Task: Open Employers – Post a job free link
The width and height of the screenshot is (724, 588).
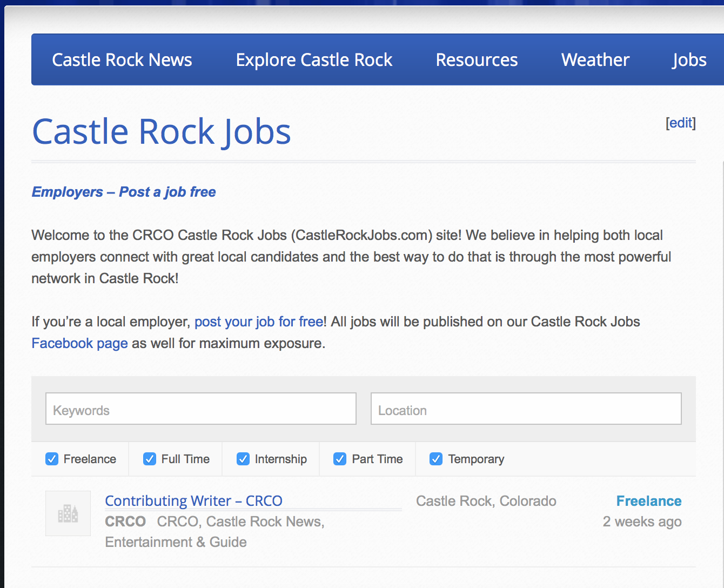Action: tap(124, 192)
